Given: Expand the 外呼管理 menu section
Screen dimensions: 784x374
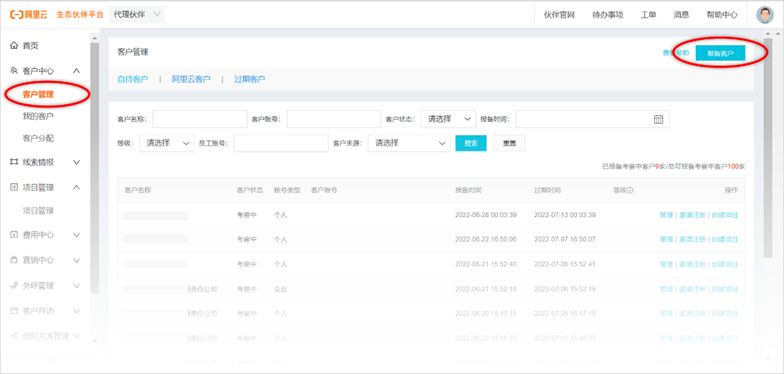Looking at the screenshot, I should (76, 286).
